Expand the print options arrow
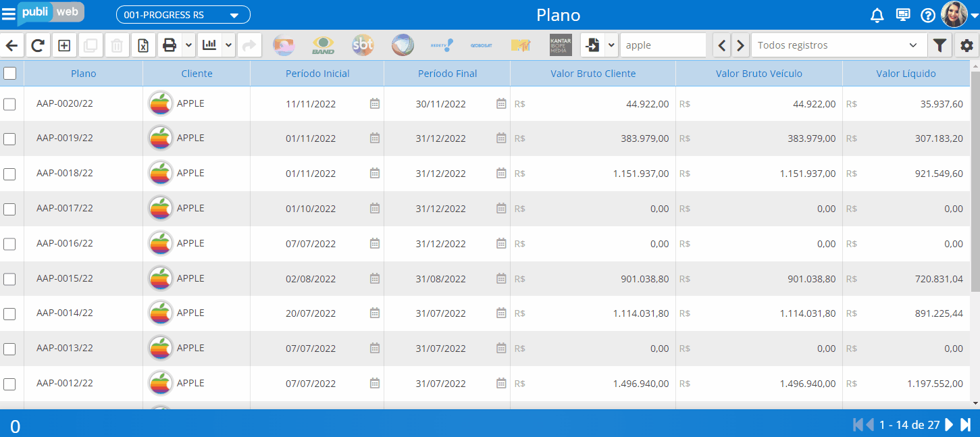The height and width of the screenshot is (437, 980). coord(188,45)
